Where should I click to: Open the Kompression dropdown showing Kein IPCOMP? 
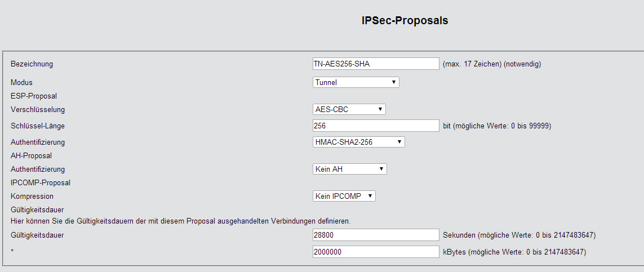[x=344, y=196]
